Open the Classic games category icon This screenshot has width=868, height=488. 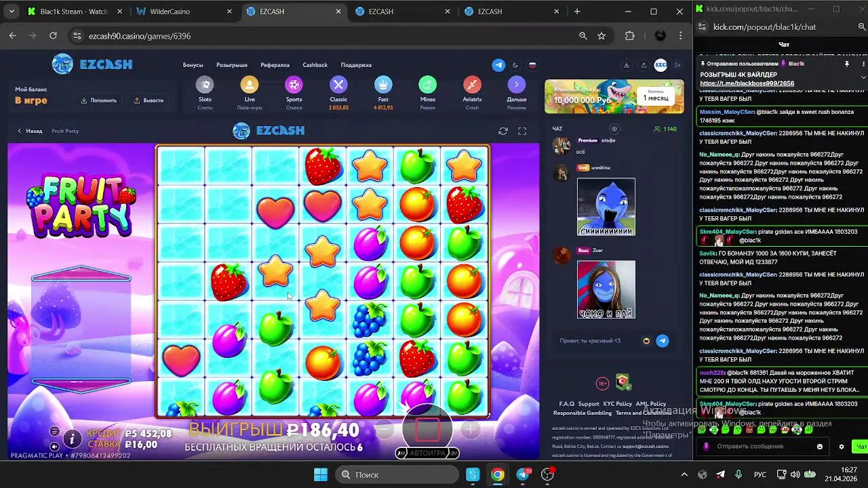[338, 85]
